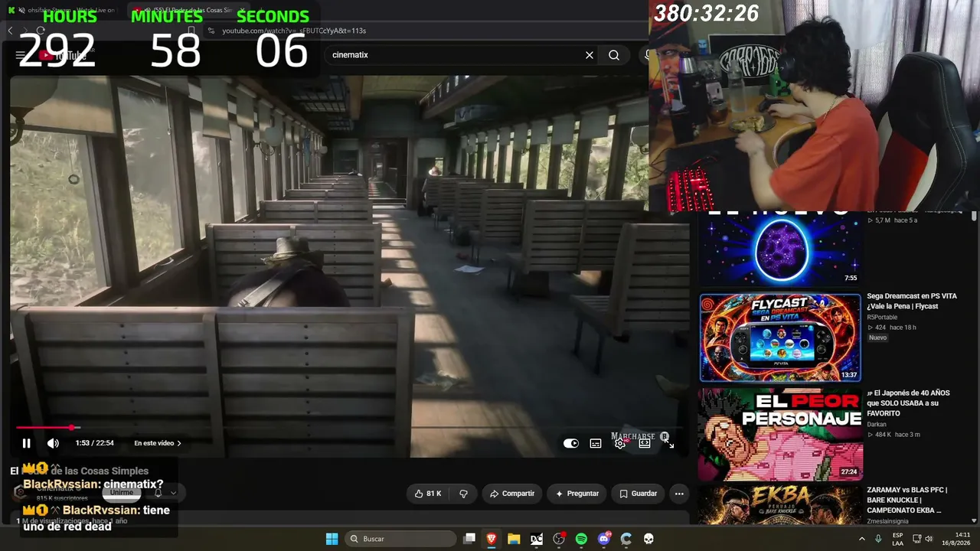Click the browser address bar URL
Viewport: 980px width, 551px height.
click(294, 31)
